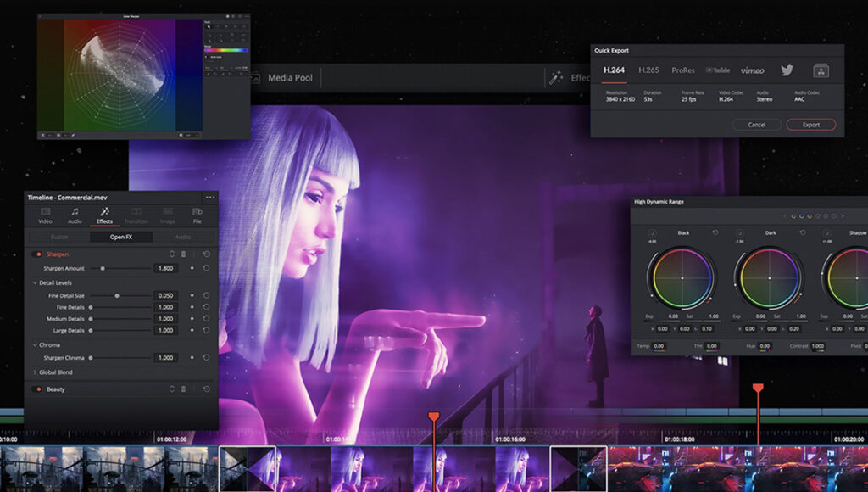
Task: Reset the Black color wheel
Action: coord(715,232)
